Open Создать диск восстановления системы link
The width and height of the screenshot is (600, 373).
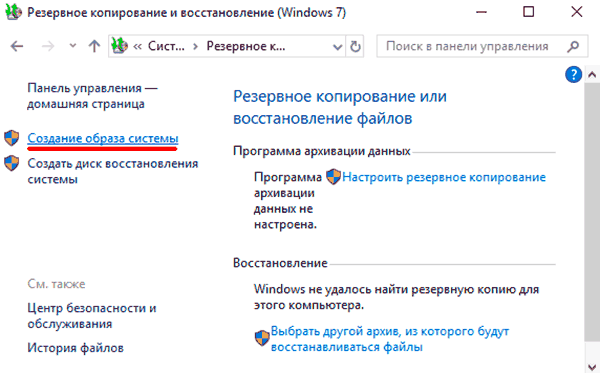pos(113,171)
